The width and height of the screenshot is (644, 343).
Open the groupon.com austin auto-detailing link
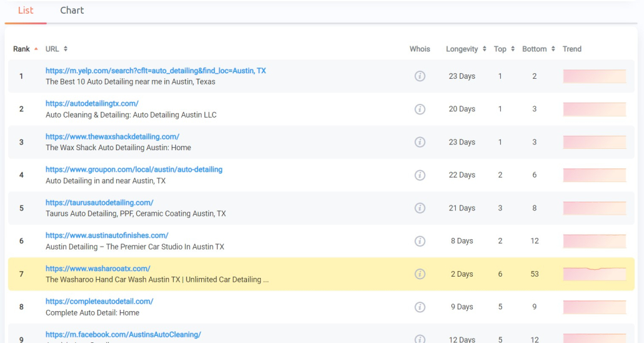pyautogui.click(x=134, y=170)
